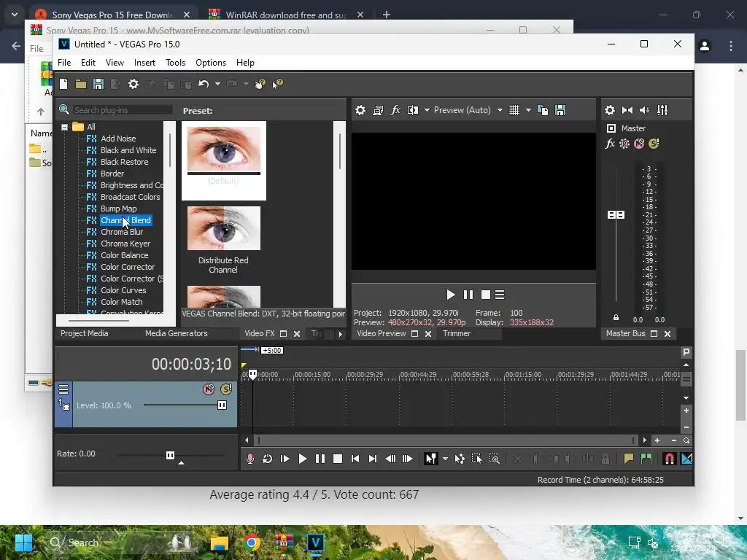Viewport: 747px width, 560px height.
Task: Open Master FX chain
Action: (610, 144)
